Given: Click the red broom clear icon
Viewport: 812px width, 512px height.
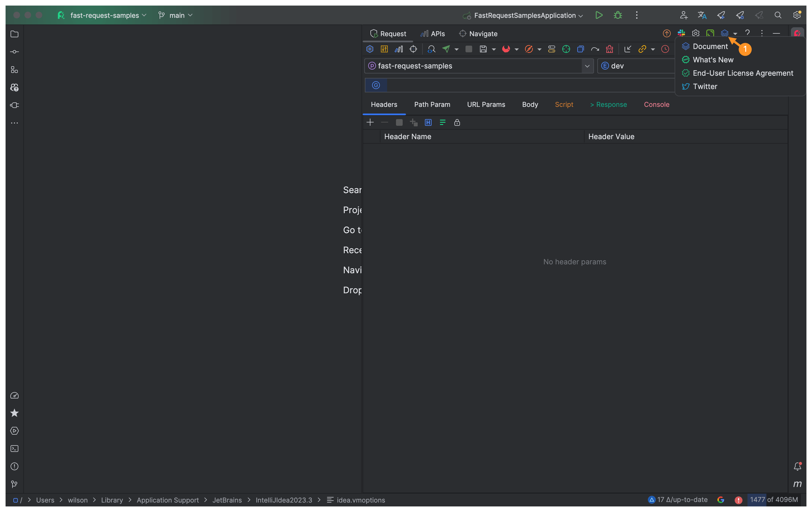Looking at the screenshot, I should coord(609,49).
